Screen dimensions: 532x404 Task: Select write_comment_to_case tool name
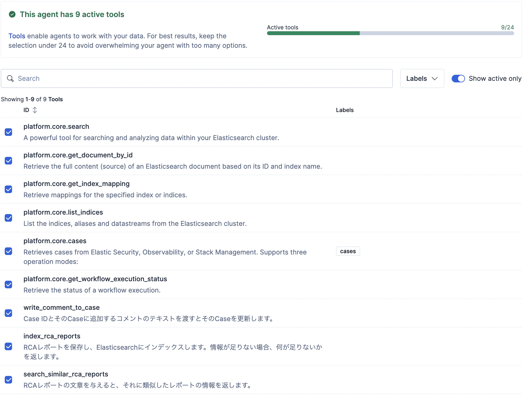click(61, 307)
